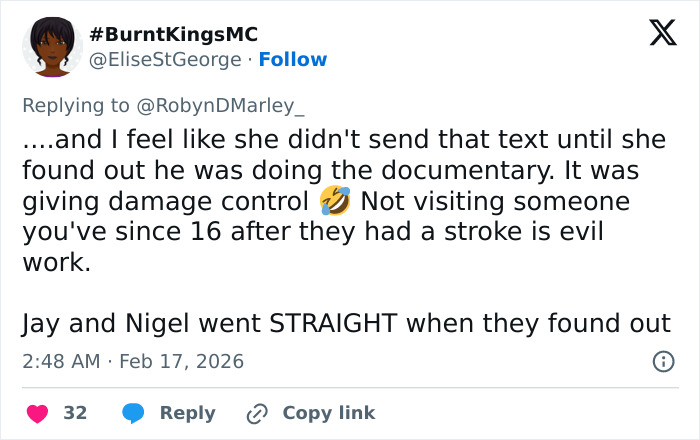Viewport: 700px width, 440px height.
Task: Open the info circle icon
Action: [x=662, y=362]
